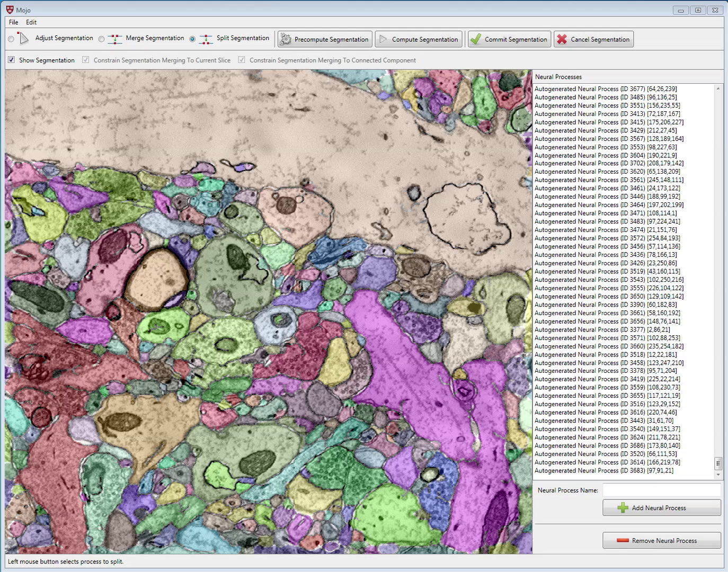
Task: Open the File menu
Action: pyautogui.click(x=14, y=22)
